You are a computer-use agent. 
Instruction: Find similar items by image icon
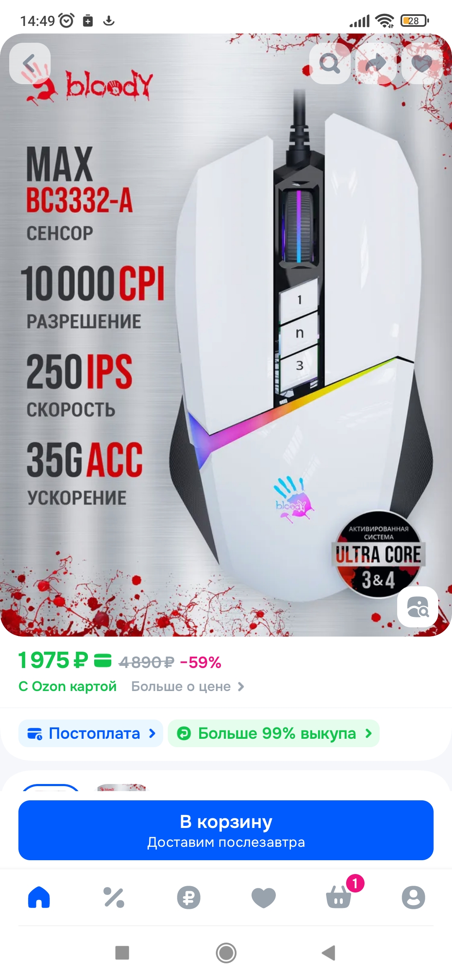click(x=418, y=607)
